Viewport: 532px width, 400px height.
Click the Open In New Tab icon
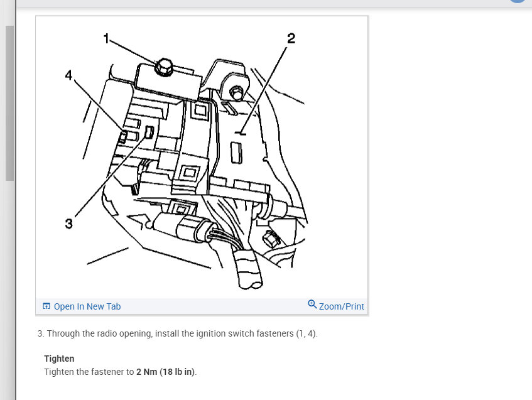coord(46,306)
